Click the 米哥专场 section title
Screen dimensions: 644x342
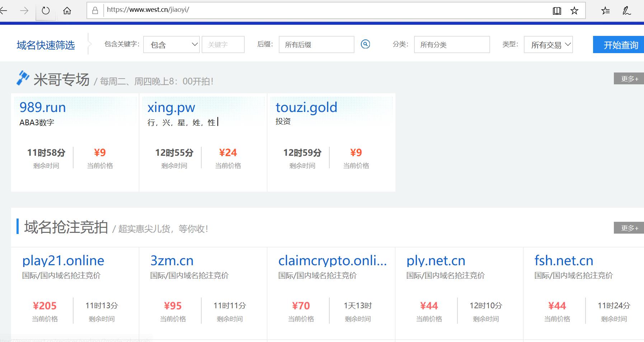61,79
